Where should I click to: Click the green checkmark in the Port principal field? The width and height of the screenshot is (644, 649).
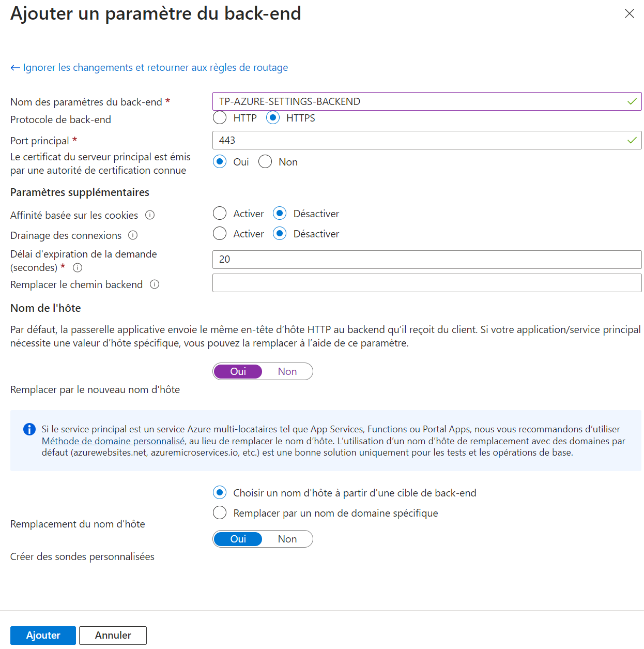pyautogui.click(x=632, y=140)
